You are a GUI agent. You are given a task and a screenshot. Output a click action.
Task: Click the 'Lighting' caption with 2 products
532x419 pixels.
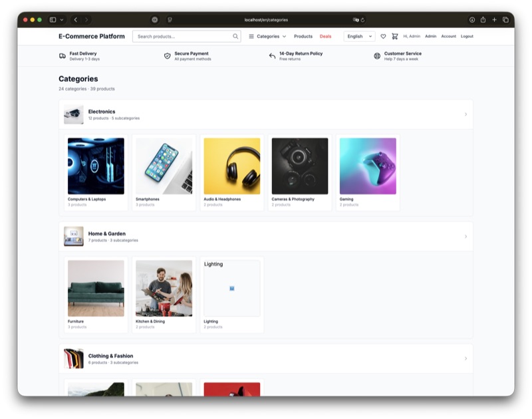pos(211,321)
